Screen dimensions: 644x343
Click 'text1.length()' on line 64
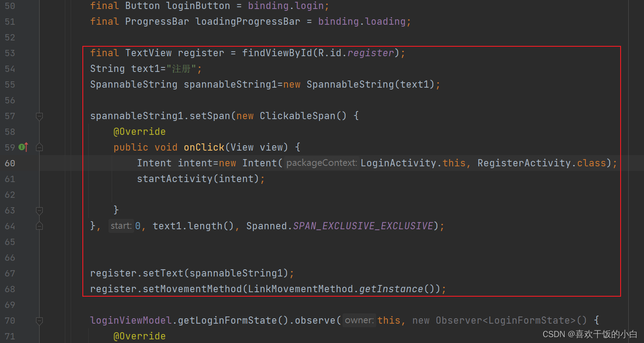(x=194, y=226)
